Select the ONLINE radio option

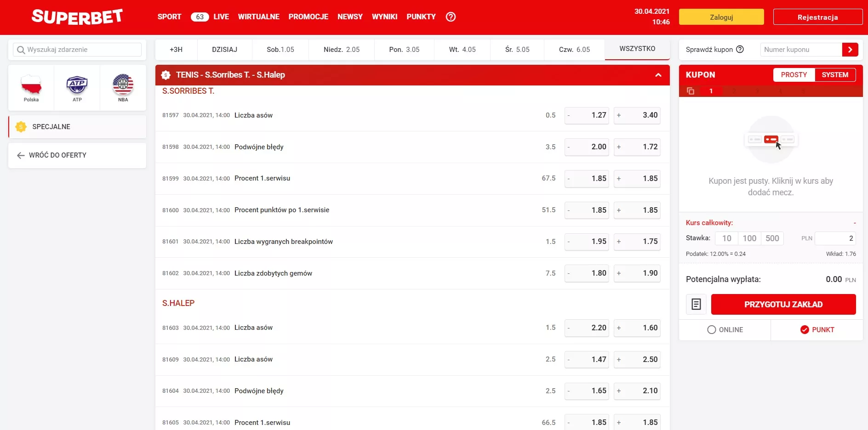pyautogui.click(x=725, y=330)
